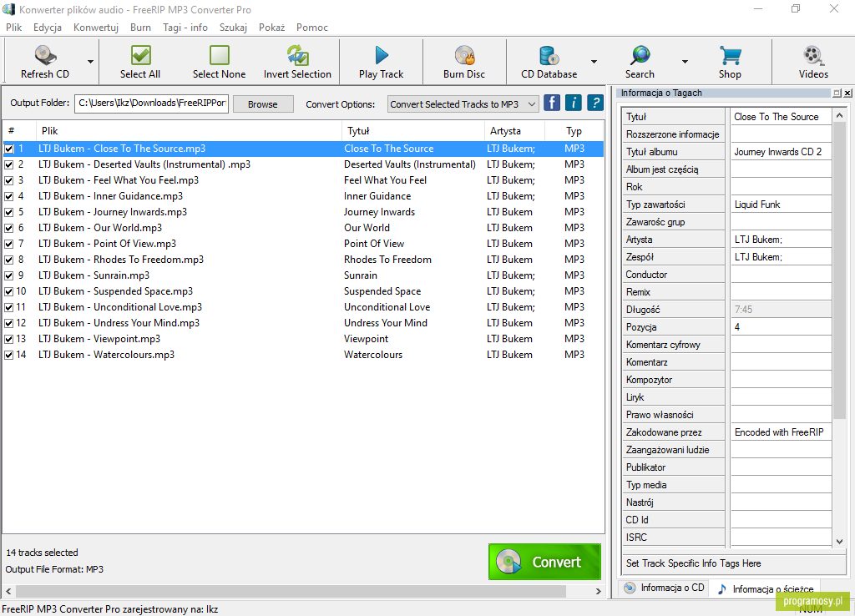The width and height of the screenshot is (855, 616).
Task: Click the Facebook icon
Action: 552,103
